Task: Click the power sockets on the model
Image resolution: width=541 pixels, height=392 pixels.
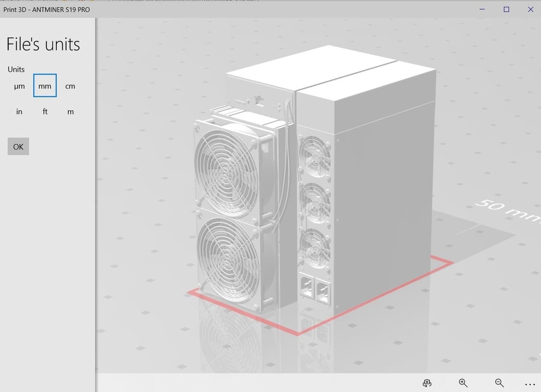Action: point(315,288)
